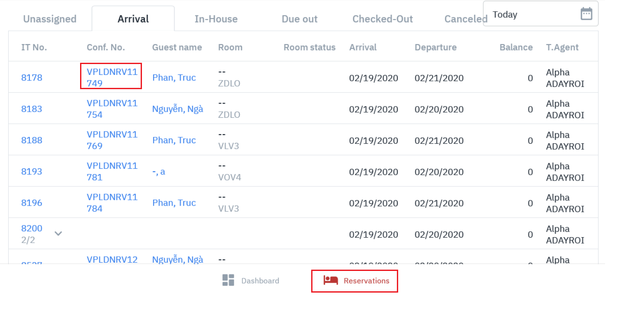Click guest name "-, a" link
Viewport: 644px width, 335px height.
[x=158, y=171]
